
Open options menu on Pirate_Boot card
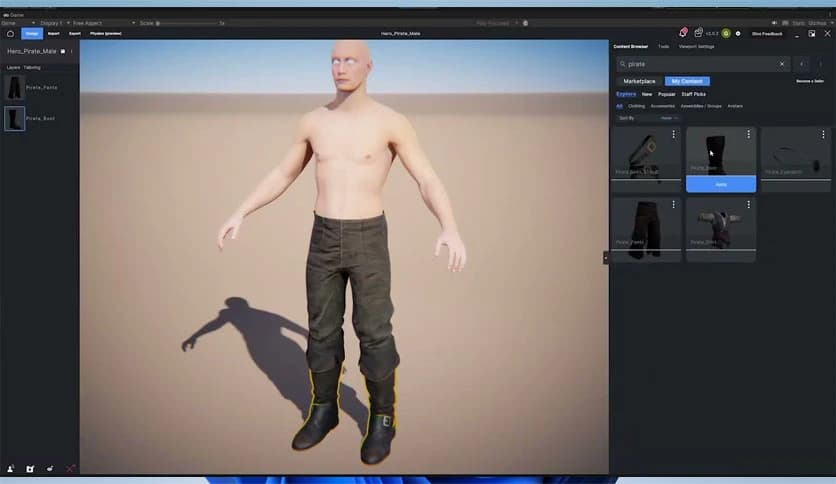coord(748,134)
